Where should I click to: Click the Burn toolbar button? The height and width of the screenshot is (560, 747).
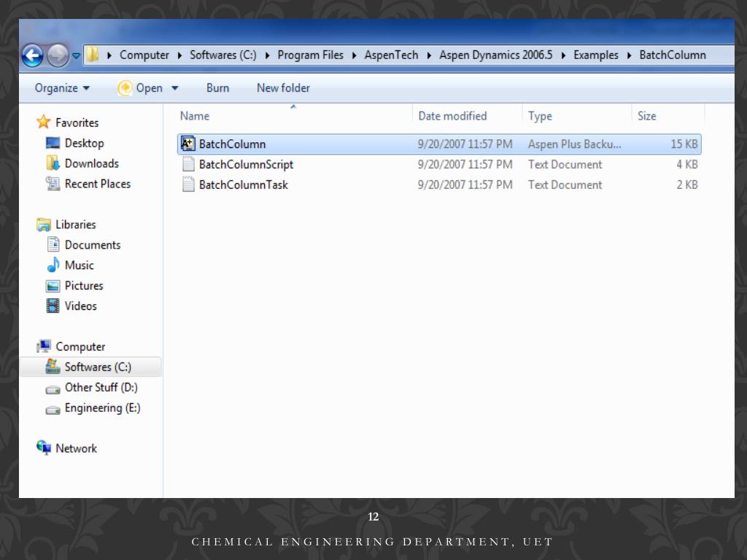[217, 88]
